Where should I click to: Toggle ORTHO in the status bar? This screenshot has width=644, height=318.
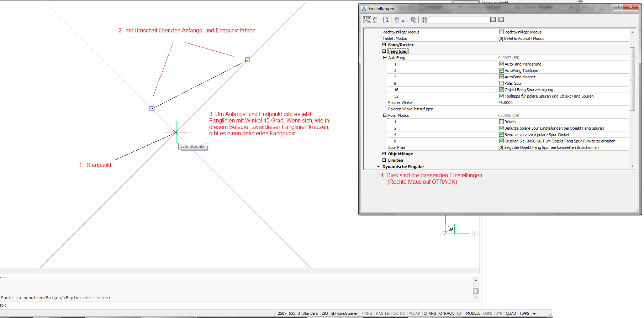399,313
